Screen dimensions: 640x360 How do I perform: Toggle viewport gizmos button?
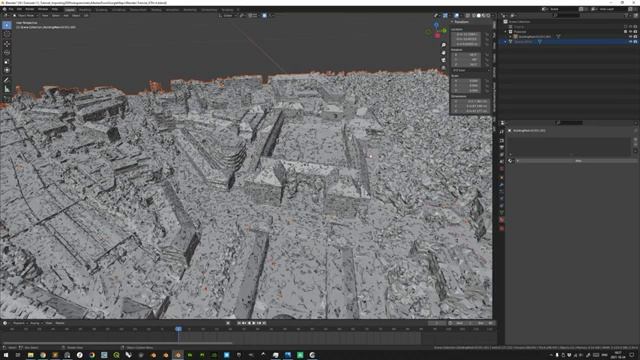point(445,16)
